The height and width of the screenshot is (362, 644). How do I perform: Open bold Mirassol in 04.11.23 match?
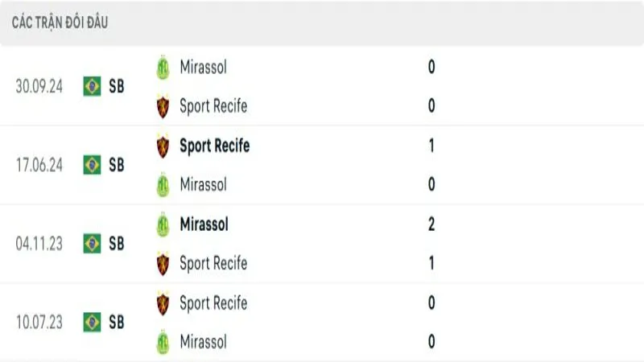point(204,224)
